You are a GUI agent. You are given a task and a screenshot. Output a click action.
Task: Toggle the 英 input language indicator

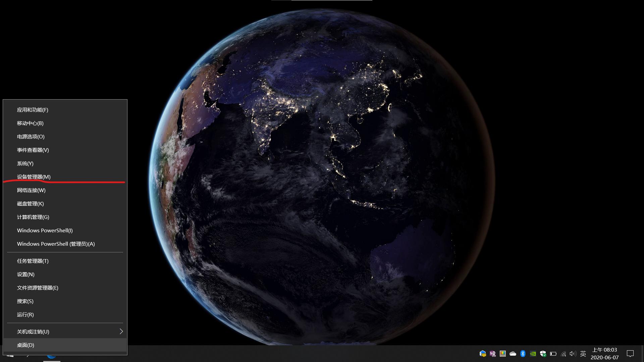tap(583, 354)
